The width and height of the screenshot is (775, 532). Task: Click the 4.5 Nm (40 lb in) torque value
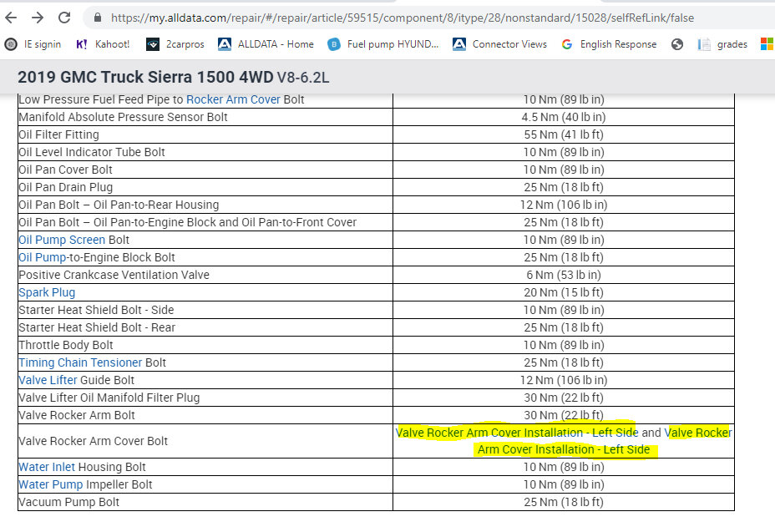pyautogui.click(x=564, y=117)
